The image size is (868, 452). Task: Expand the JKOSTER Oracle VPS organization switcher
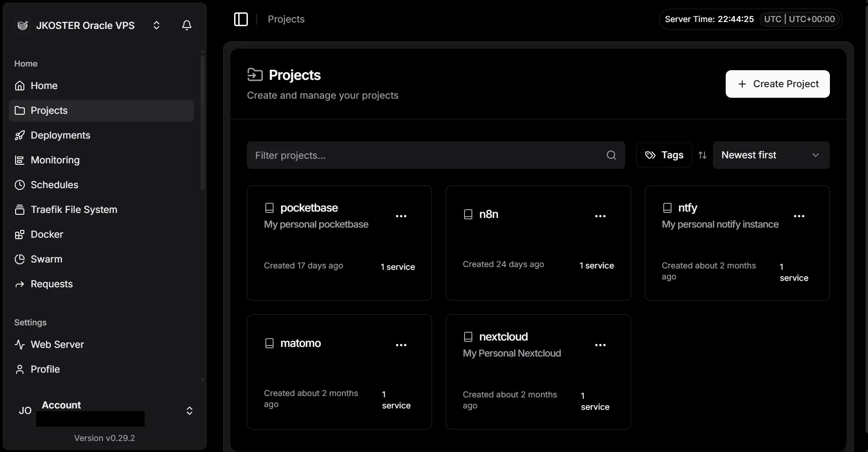click(157, 25)
